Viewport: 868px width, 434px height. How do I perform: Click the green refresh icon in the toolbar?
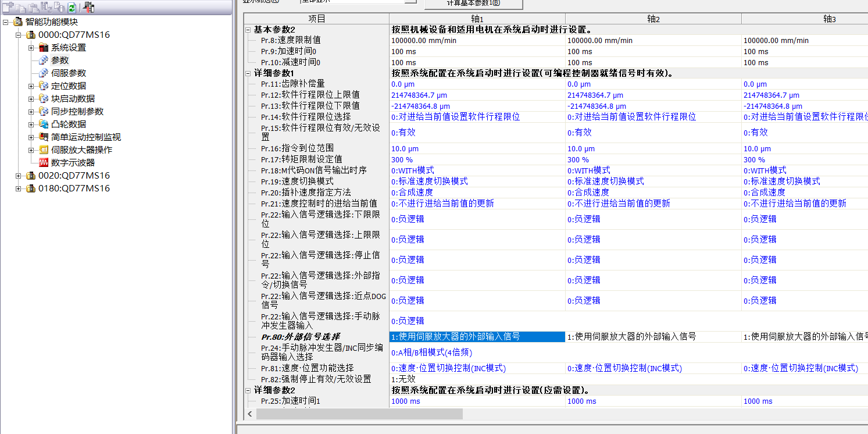point(72,8)
